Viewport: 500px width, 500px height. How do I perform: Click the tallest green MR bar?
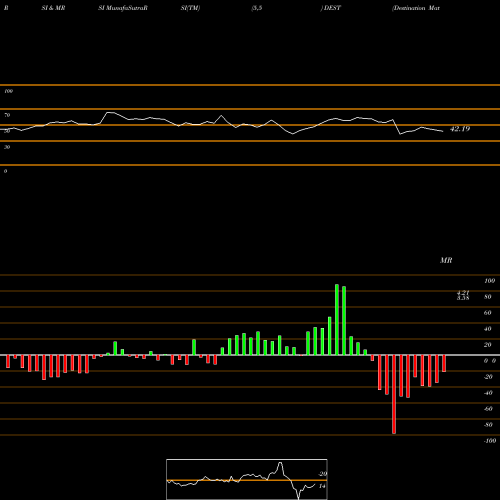coord(337,320)
